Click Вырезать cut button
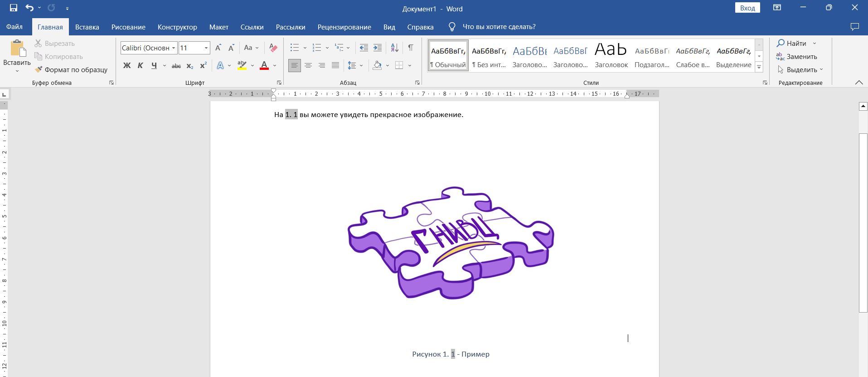 click(x=55, y=43)
